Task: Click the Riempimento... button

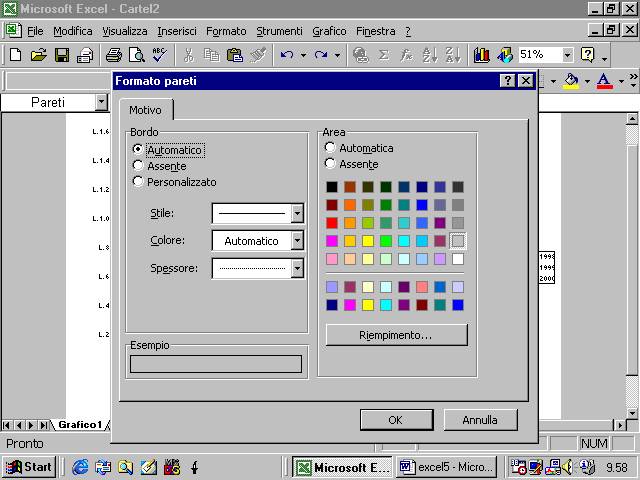Action: click(x=396, y=335)
